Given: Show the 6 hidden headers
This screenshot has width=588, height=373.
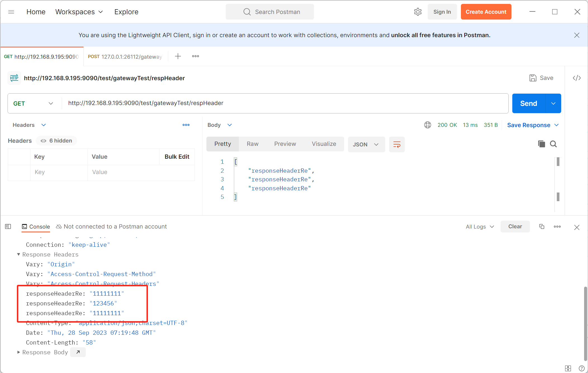Looking at the screenshot, I should (56, 141).
